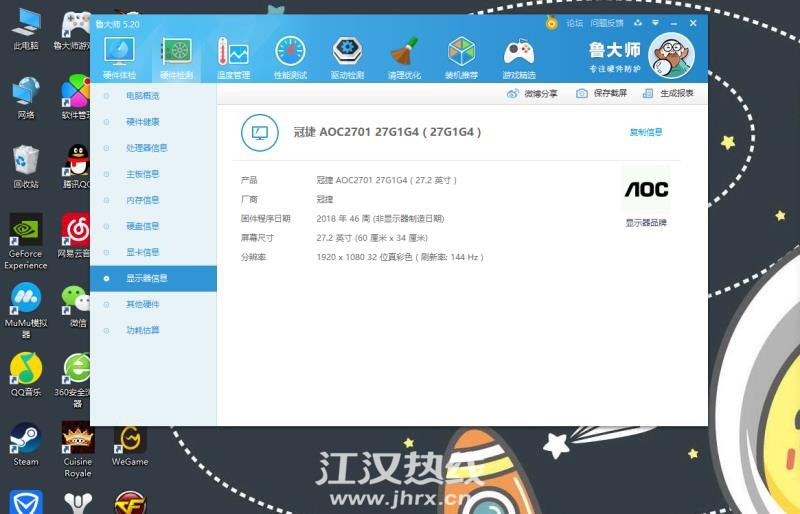Click firmware date text 2018 年 46 周
This screenshot has height=514, width=800.
[x=343, y=218]
